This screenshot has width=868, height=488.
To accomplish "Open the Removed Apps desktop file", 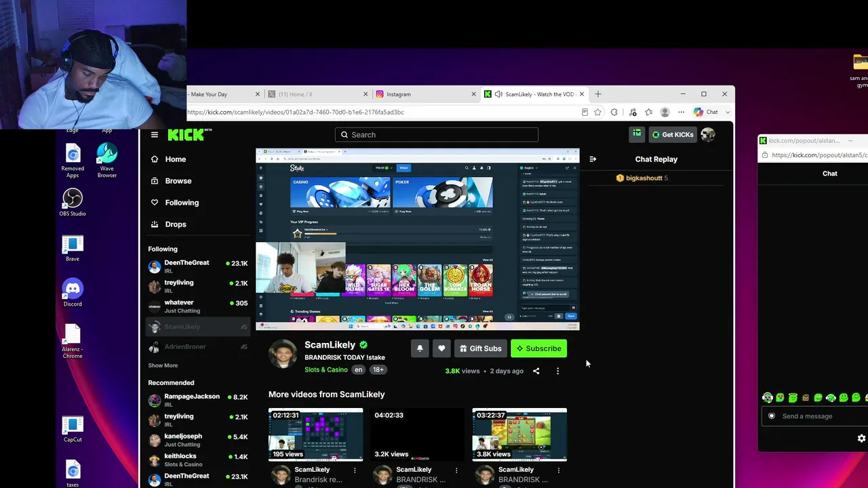I will click(x=73, y=160).
